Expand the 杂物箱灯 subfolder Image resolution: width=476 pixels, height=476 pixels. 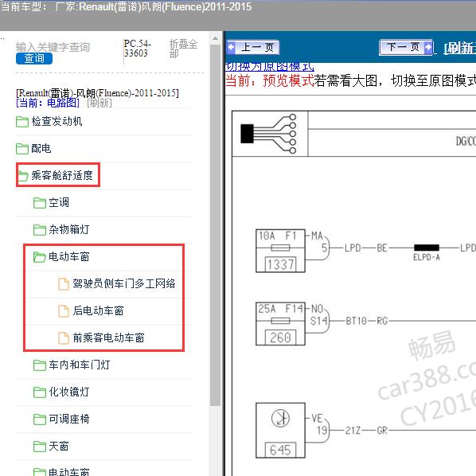(x=69, y=229)
